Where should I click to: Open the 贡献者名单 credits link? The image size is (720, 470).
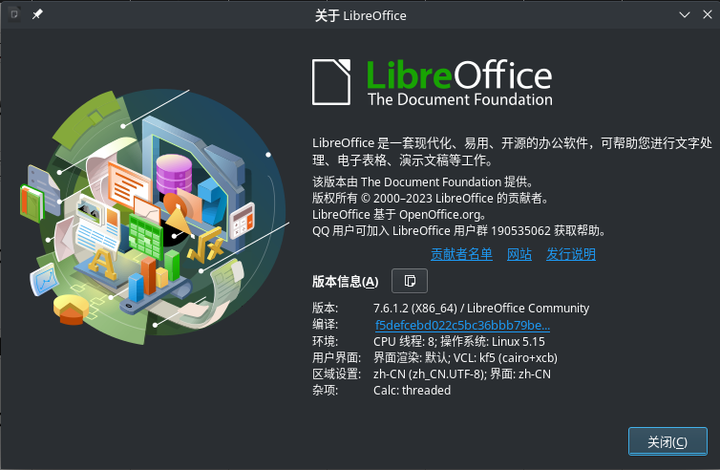461,254
